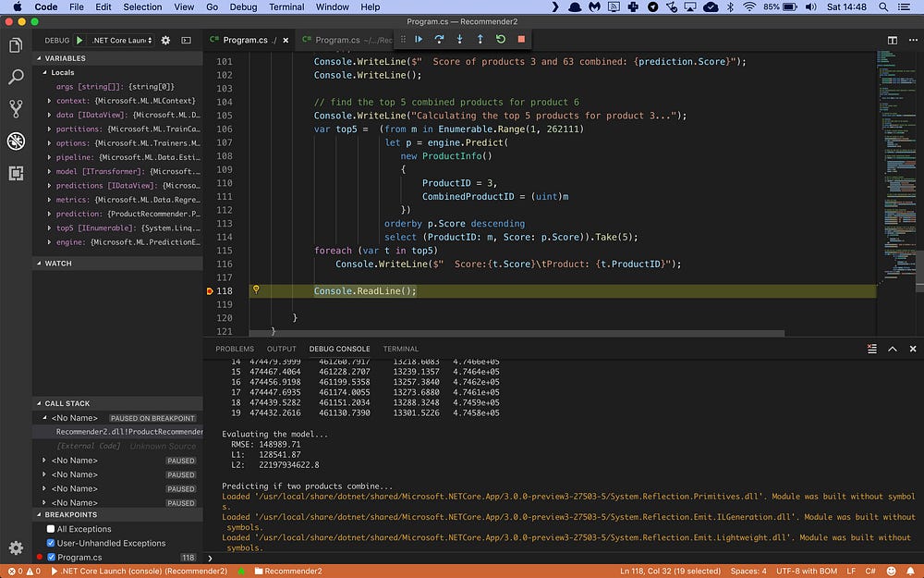This screenshot has height=578, width=924.
Task: Uncheck User-Unhandled Exceptions checkbox
Action: pyautogui.click(x=51, y=543)
